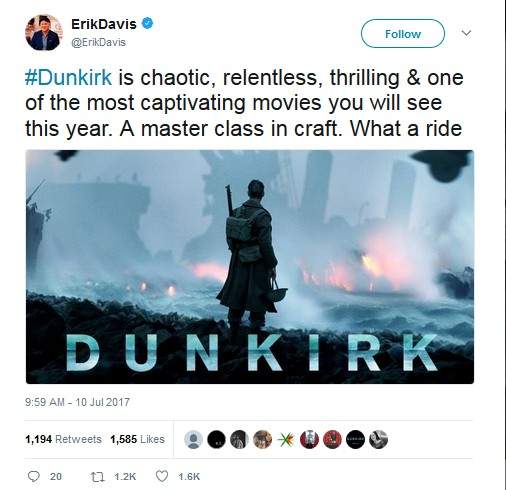
Task: Click the ErikDavis display name
Action: point(104,24)
